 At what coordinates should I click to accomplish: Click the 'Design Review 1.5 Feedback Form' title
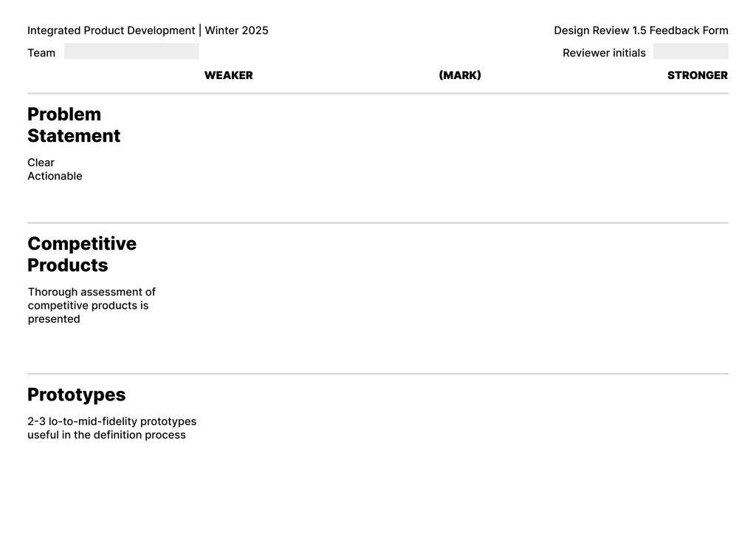coord(641,31)
